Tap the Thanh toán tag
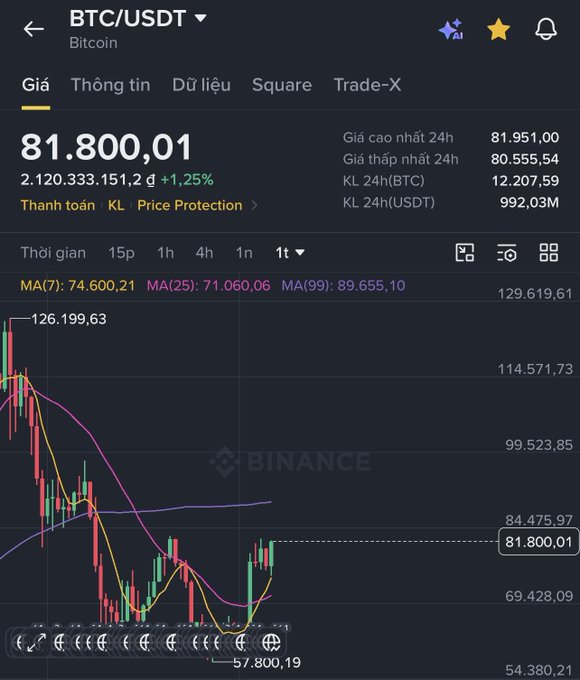This screenshot has width=580, height=680. click(58, 205)
